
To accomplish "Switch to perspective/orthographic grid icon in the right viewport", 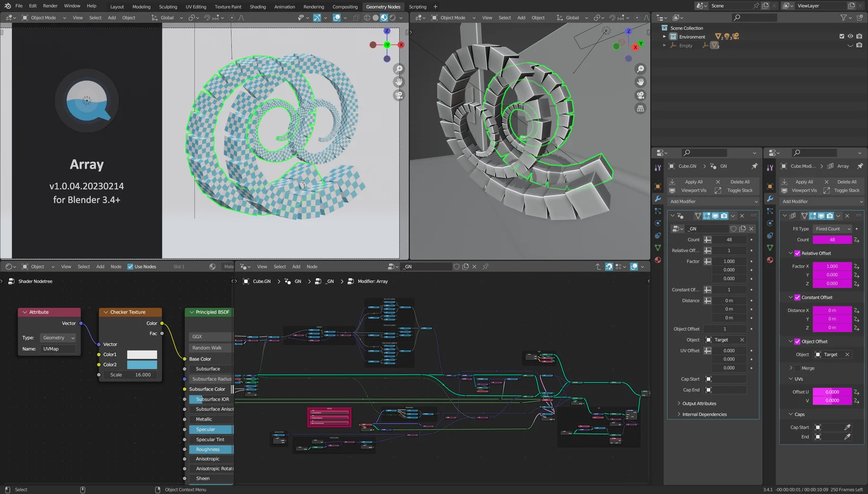I will (x=640, y=108).
